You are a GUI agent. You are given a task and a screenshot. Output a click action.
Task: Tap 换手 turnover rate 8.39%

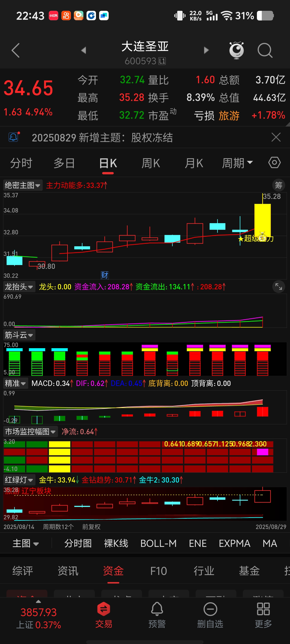point(181,98)
